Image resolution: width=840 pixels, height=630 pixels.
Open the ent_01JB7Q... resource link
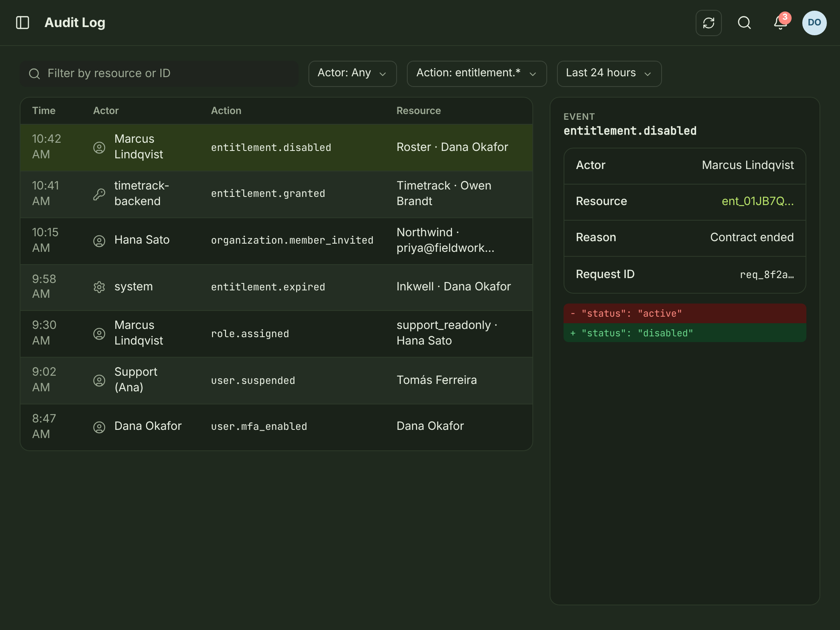(x=758, y=201)
